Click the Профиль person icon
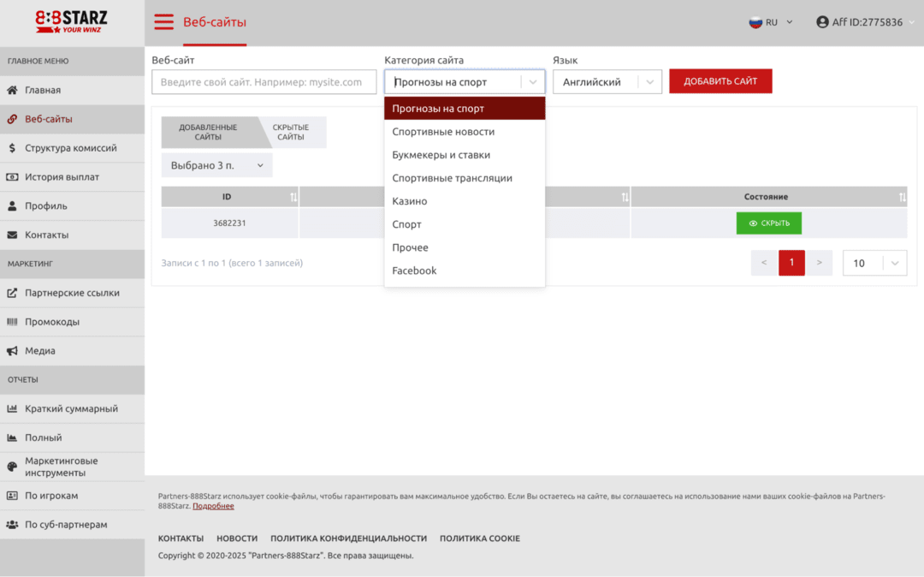The height and width of the screenshot is (577, 924). coord(12,206)
